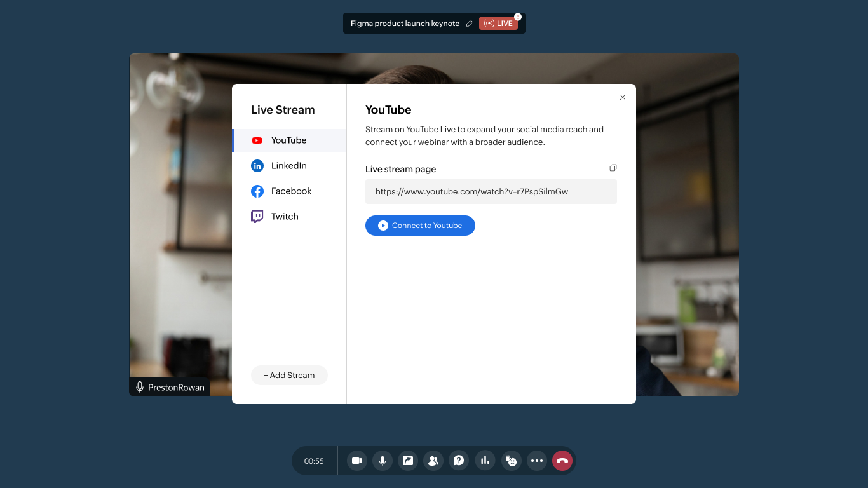End the webinar with the red hang-up button
The height and width of the screenshot is (488, 868).
pos(562,461)
